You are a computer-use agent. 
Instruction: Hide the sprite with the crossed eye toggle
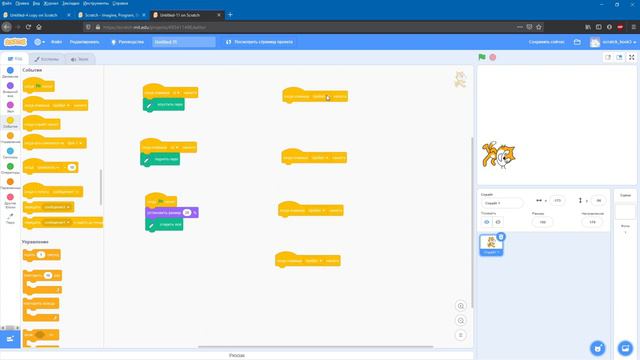pyautogui.click(x=498, y=222)
